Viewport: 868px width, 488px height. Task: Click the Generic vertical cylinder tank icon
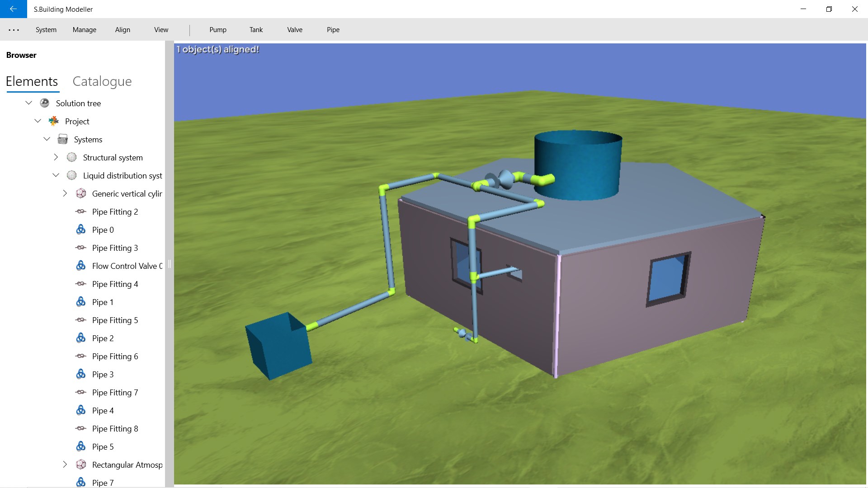(x=80, y=193)
